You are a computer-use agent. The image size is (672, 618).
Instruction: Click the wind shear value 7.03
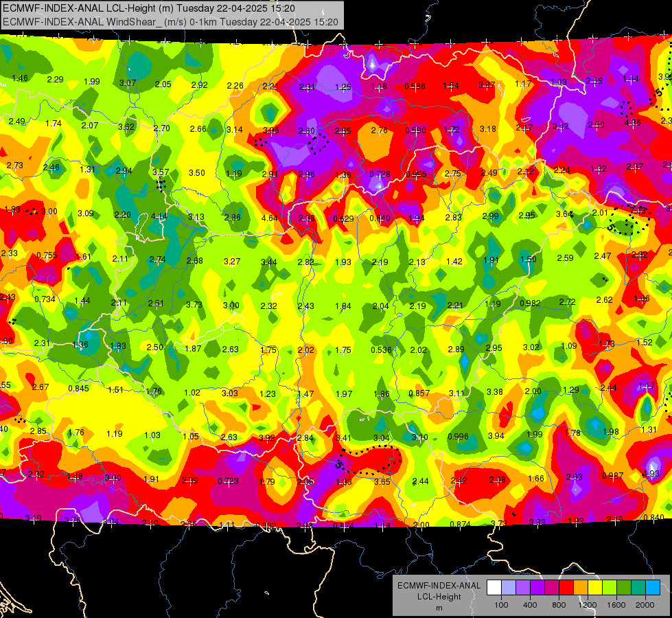[638, 210]
